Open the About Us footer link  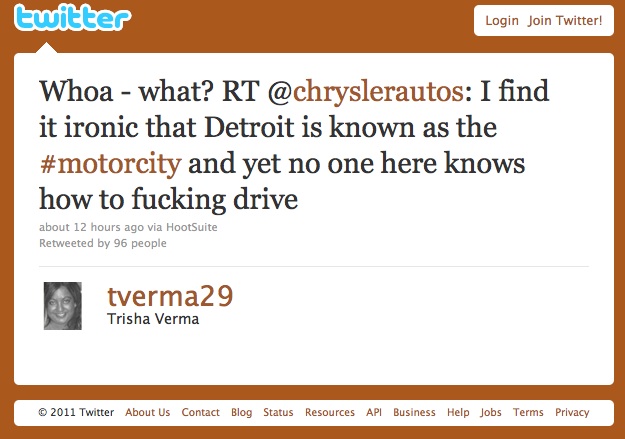[147, 412]
